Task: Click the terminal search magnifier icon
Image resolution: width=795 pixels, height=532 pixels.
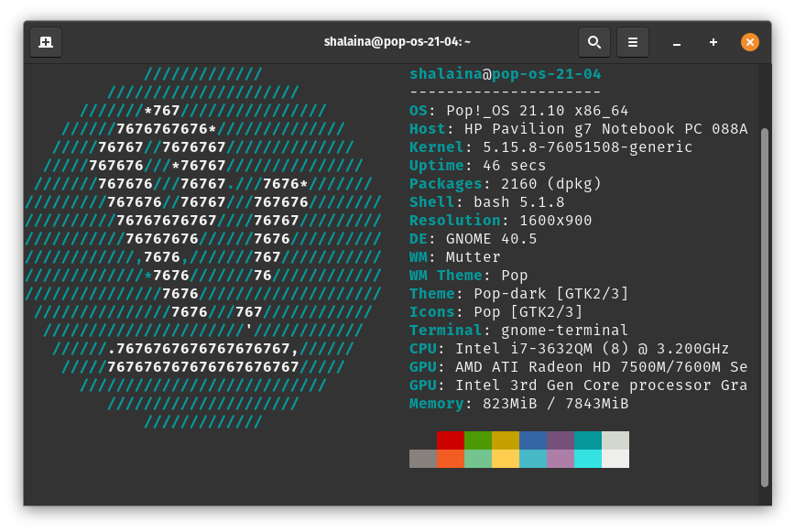Action: 594,42
